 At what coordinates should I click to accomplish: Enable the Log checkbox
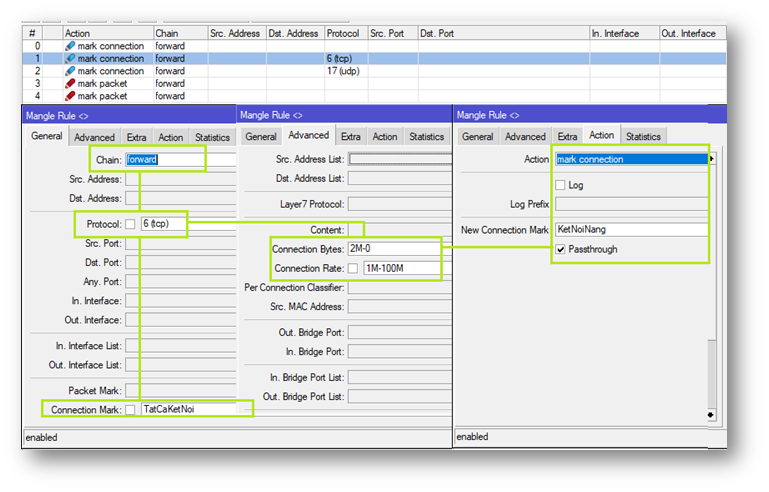point(560,185)
